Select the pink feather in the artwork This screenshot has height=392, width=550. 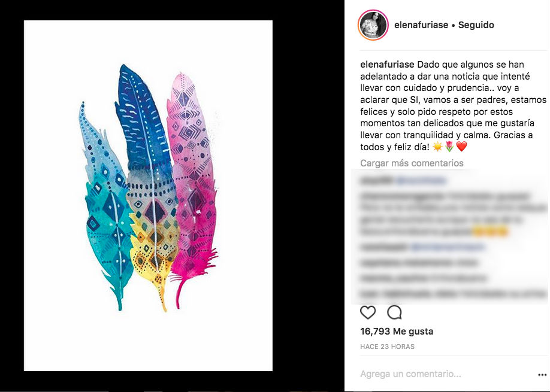[x=192, y=182]
